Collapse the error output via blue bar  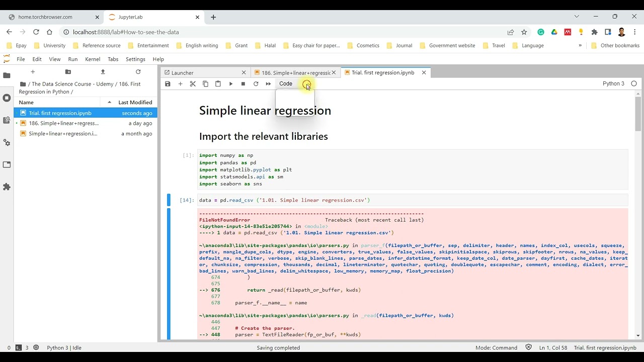(169, 274)
